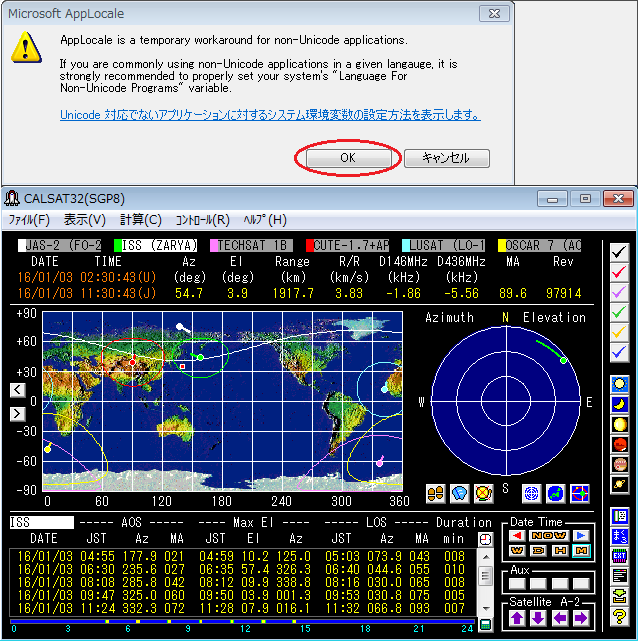The image size is (638, 641).
Task: Click the red Mars planet icon
Action: point(620,444)
